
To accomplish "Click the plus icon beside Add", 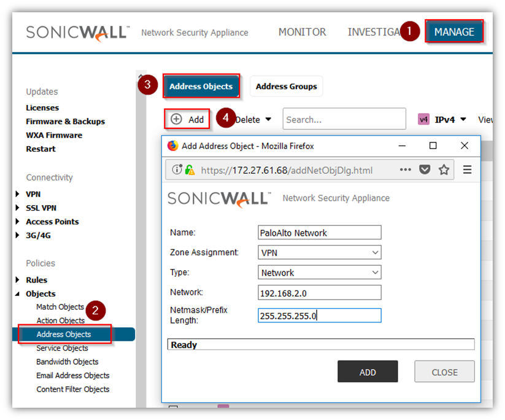I will tap(177, 120).
